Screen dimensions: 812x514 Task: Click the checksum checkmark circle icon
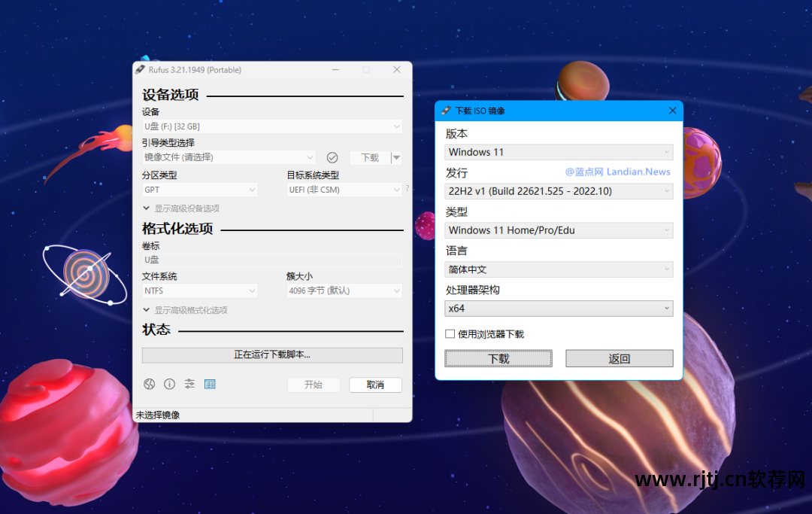click(x=332, y=157)
